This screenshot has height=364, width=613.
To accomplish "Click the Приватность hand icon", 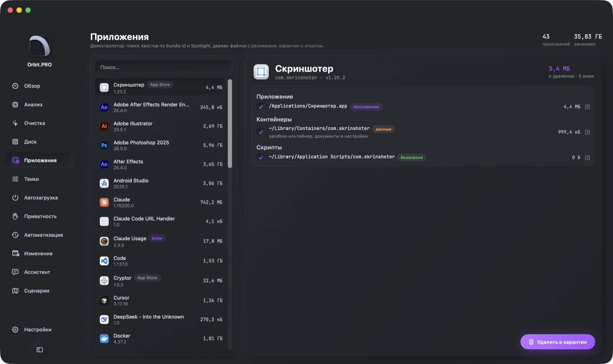I will [15, 216].
